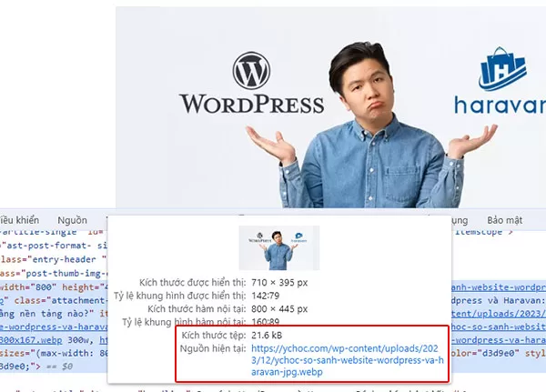
Task: Click the "Kích thước tệp:" label
Action: (214, 336)
